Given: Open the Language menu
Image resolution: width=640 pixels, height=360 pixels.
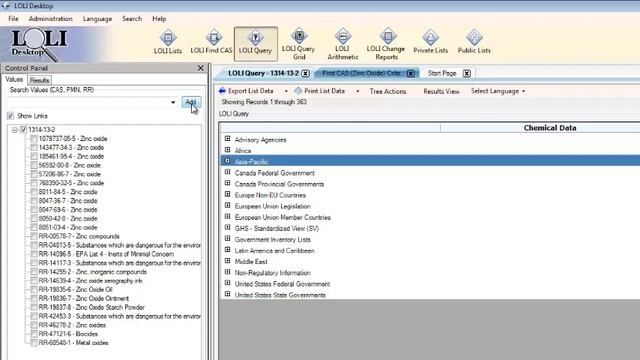Looking at the screenshot, I should (x=97, y=19).
